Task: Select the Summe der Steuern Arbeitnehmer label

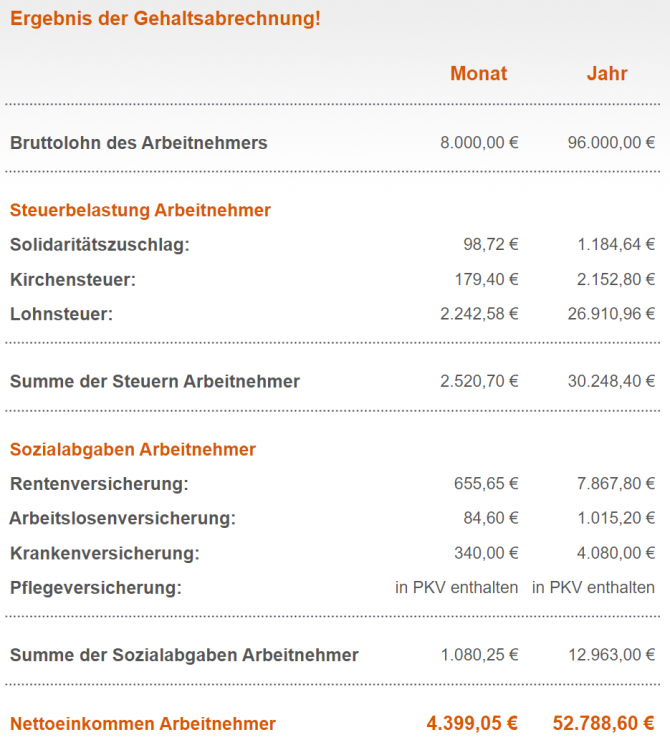Action: click(155, 381)
